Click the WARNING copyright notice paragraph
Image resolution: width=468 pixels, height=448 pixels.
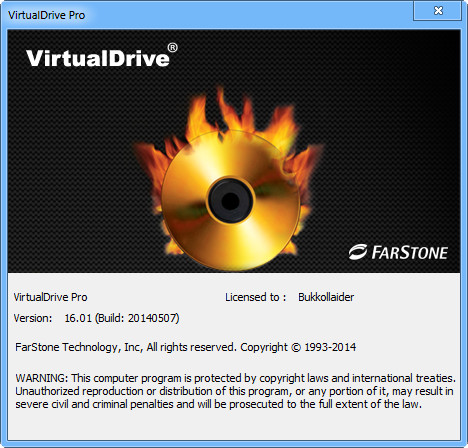coord(235,391)
